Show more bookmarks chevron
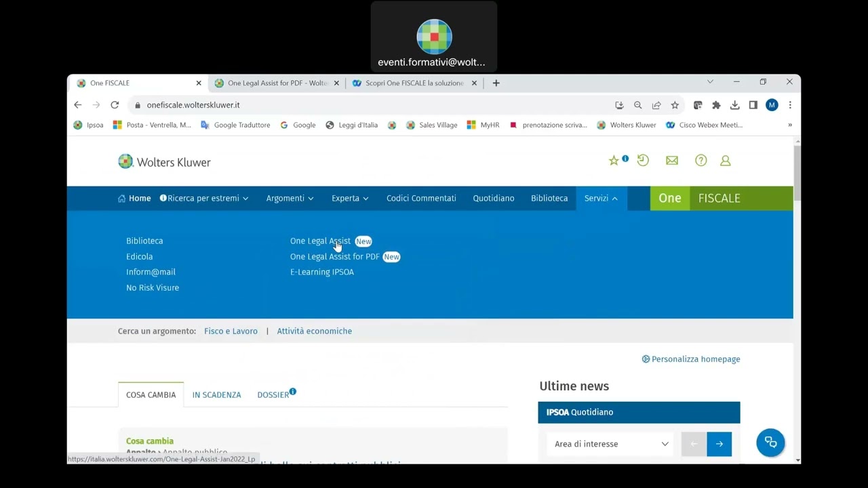 tap(789, 125)
